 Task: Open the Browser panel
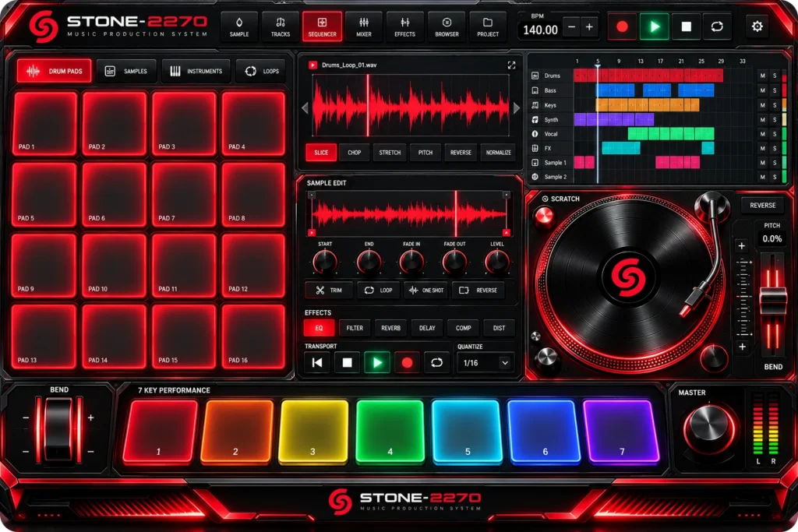(447, 27)
